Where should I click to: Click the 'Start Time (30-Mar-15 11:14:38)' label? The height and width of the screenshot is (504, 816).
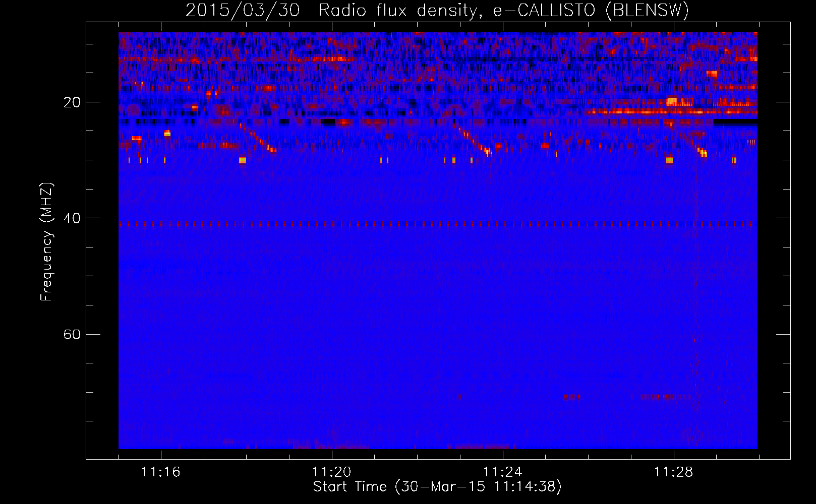(x=437, y=487)
